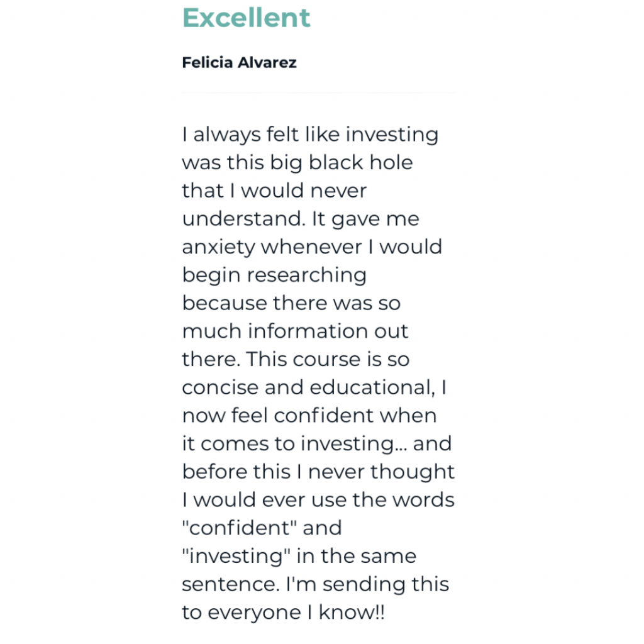Viewport: 644px width, 644px height.
Task: Click the phrase "much information out"
Action: click(296, 331)
